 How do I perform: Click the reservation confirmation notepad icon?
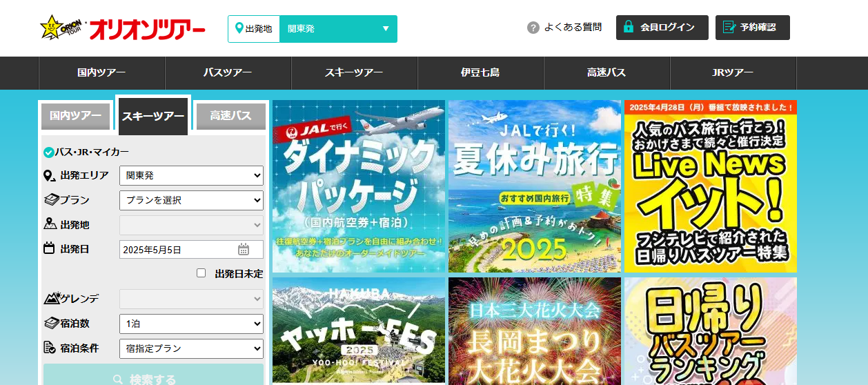click(728, 28)
